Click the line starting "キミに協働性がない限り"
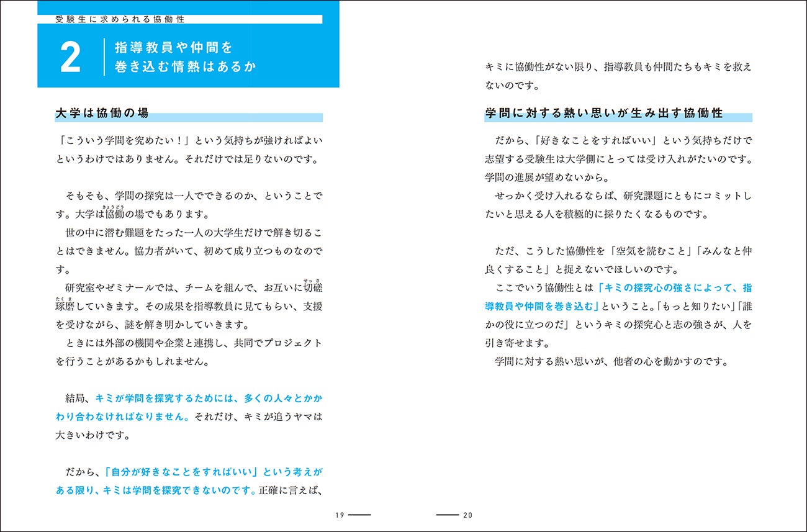Viewport: 807px width, 532px height. [618, 68]
